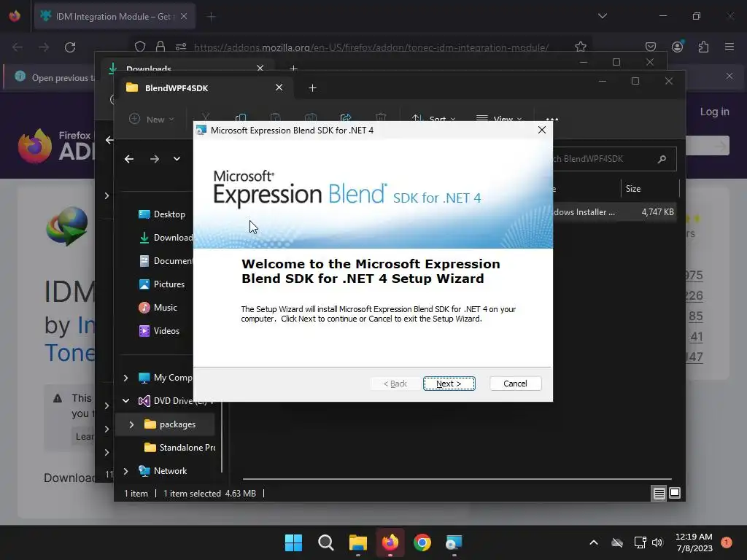Image resolution: width=747 pixels, height=560 pixels.
Task: Expand the Network tree node
Action: pyautogui.click(x=125, y=471)
